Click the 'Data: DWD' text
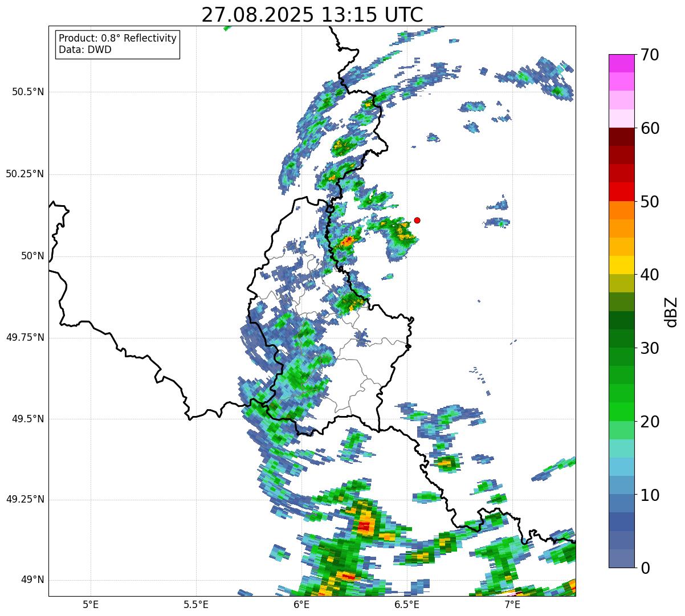The height and width of the screenshot is (616, 685). point(85,50)
